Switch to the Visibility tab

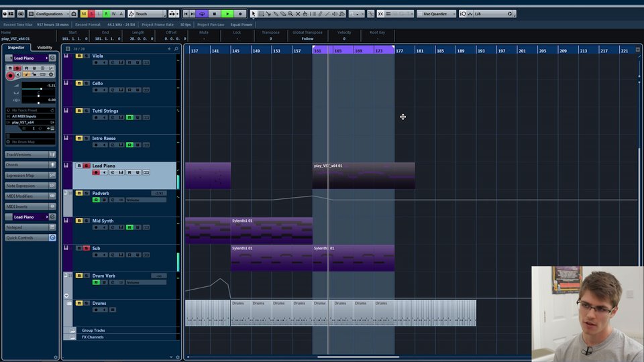pos(44,48)
